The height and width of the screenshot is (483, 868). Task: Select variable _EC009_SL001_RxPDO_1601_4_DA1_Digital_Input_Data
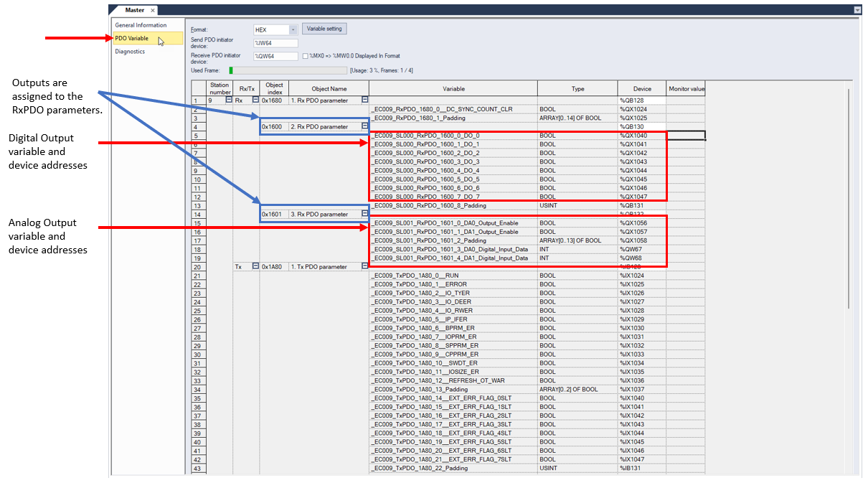tap(453, 258)
